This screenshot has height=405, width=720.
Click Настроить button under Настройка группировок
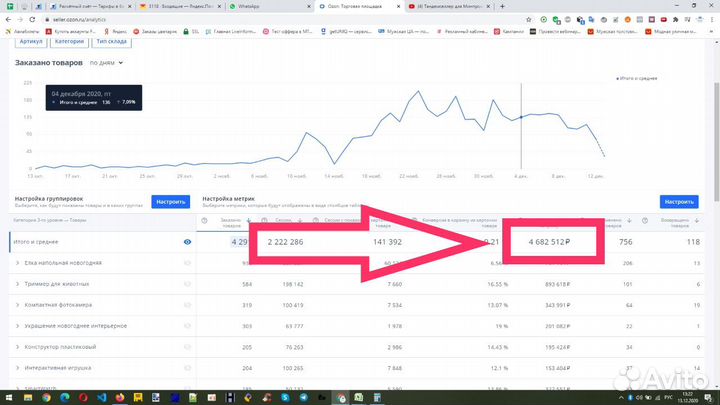click(171, 202)
